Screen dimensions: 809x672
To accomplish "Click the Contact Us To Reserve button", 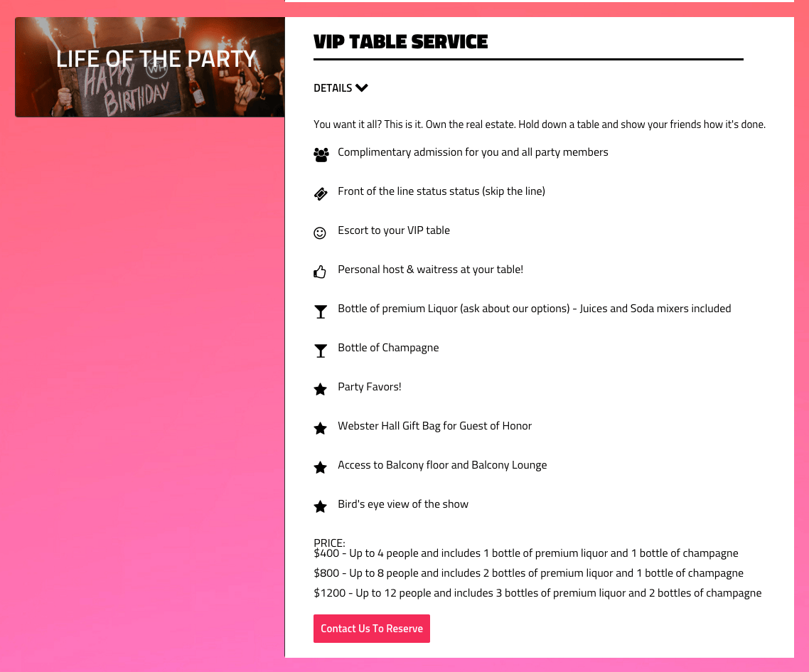I will pos(372,629).
